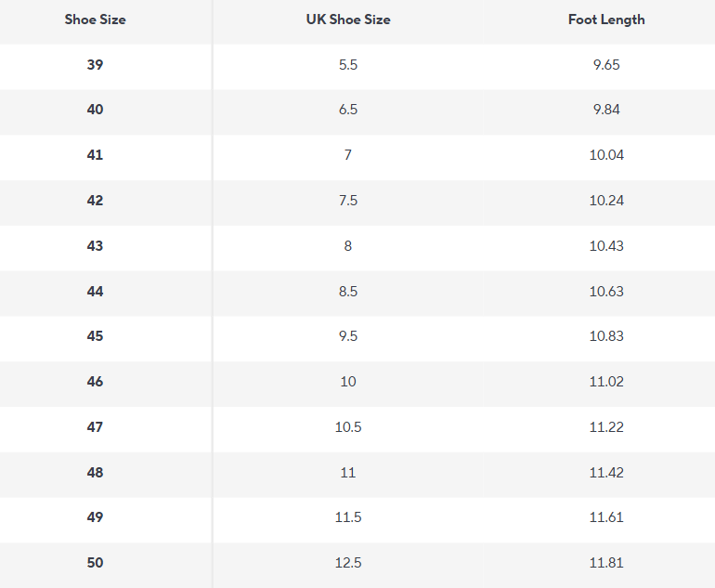Click shoe size 46 cell
The height and width of the screenshot is (588, 715).
pyautogui.click(x=95, y=382)
